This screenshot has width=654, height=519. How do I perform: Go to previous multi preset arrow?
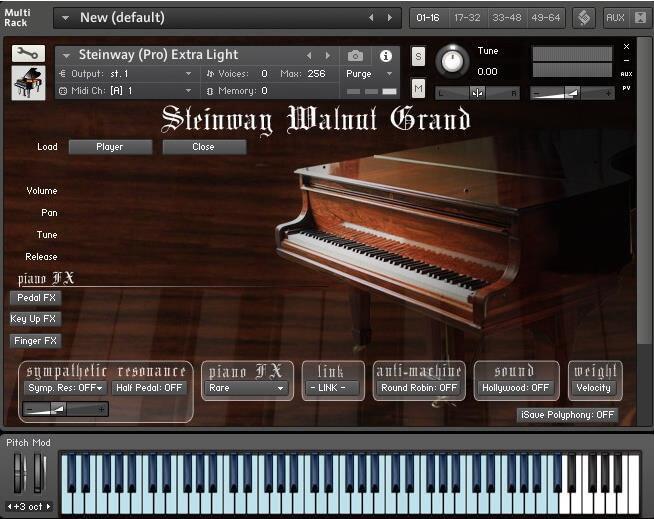click(371, 18)
